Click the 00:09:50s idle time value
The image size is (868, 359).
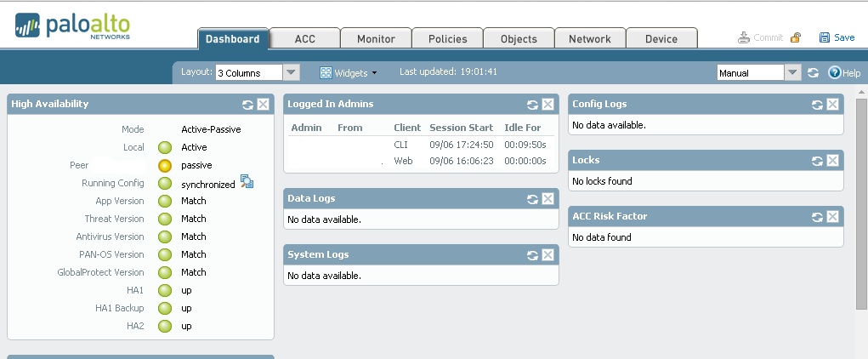(525, 145)
